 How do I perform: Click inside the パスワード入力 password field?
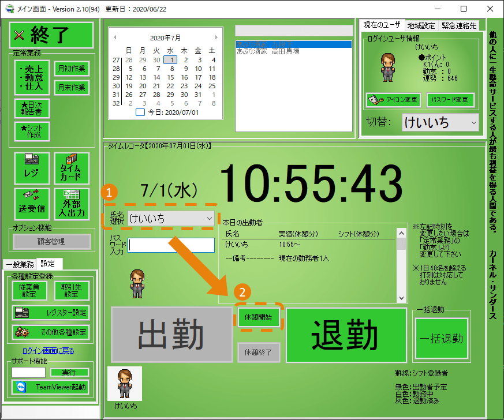pos(171,245)
